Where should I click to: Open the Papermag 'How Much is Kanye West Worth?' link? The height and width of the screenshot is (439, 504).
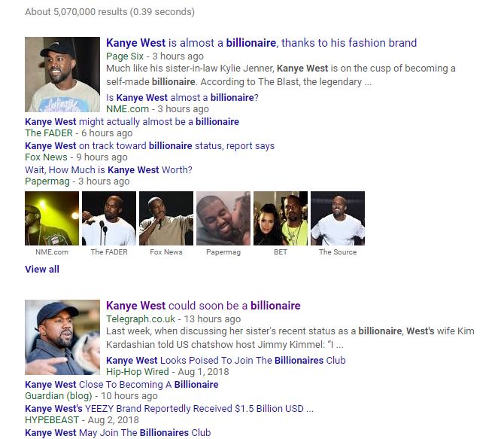pyautogui.click(x=108, y=169)
